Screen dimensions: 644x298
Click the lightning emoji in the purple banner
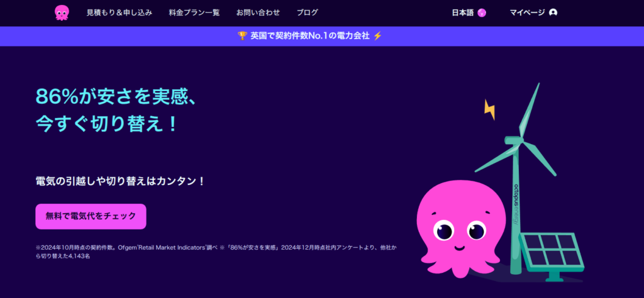[x=377, y=36]
